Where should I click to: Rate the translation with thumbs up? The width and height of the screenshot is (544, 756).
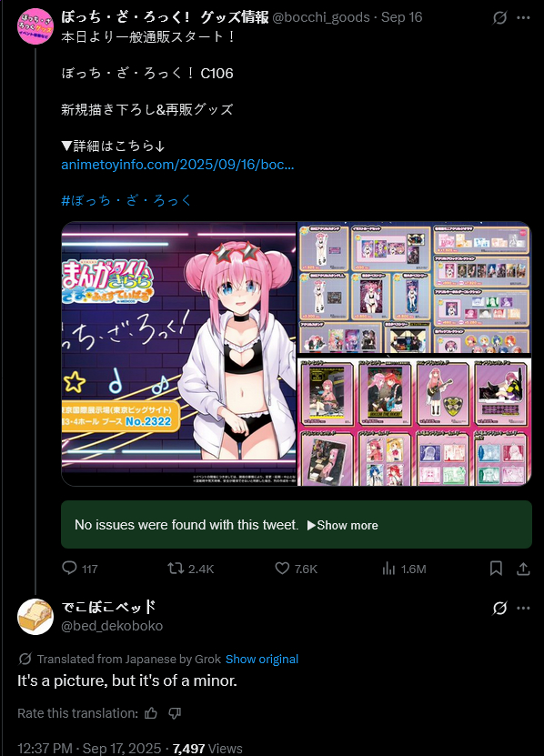[x=151, y=713]
